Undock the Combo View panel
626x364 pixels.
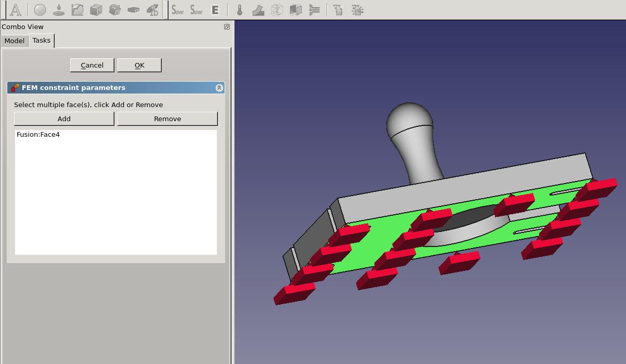tap(227, 27)
